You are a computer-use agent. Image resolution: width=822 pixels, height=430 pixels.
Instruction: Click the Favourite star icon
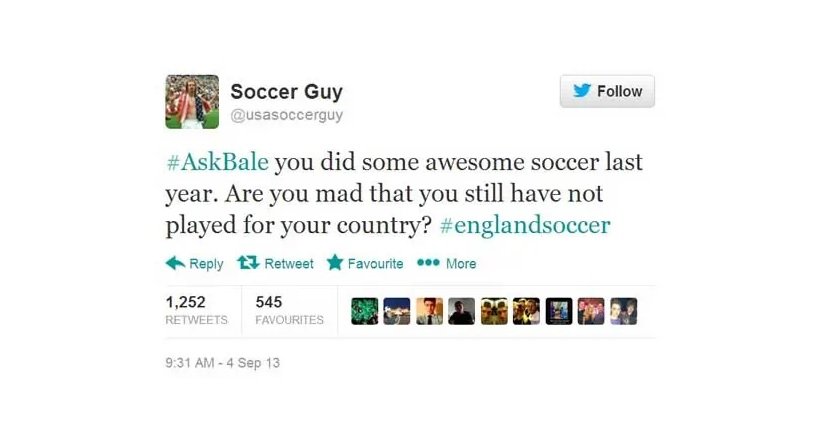pos(335,262)
